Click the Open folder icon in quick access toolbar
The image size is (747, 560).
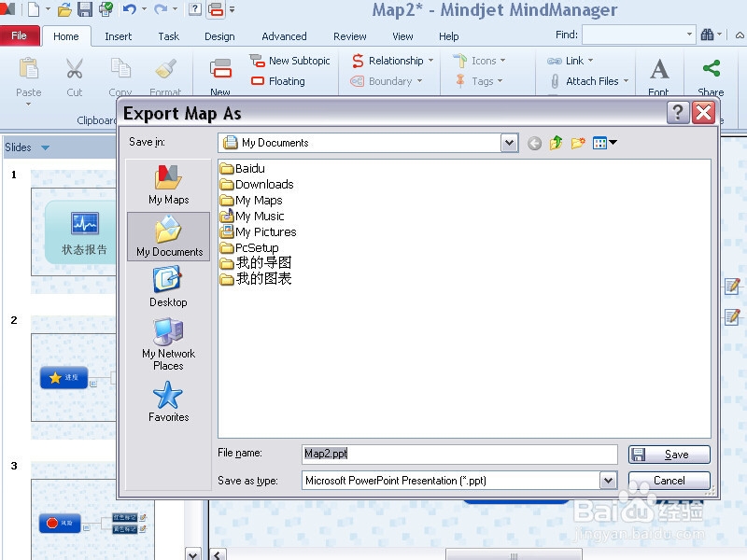coord(64,9)
